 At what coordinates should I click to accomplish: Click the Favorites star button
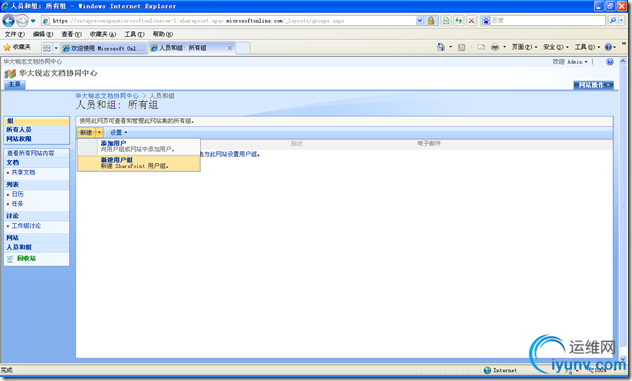pos(17,48)
